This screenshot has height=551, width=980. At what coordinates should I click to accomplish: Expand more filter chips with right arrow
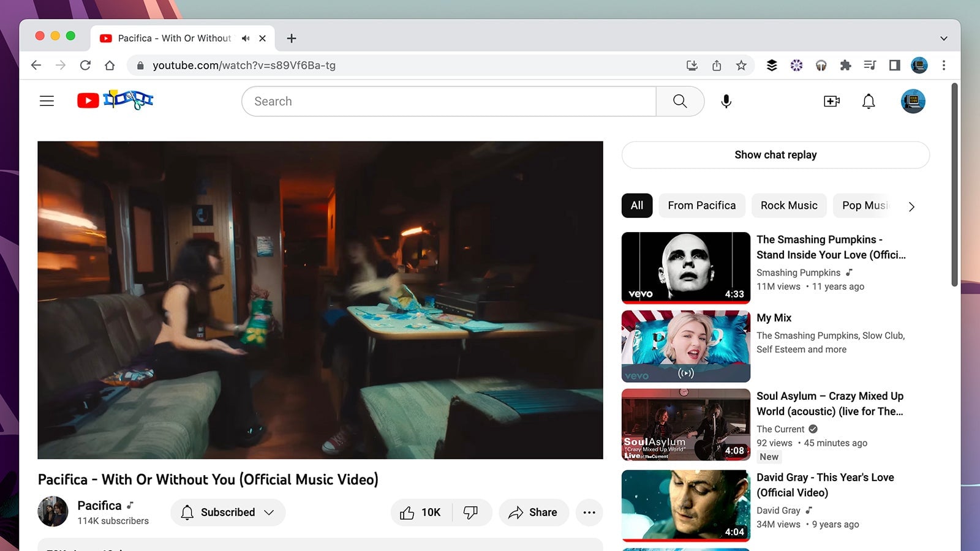pyautogui.click(x=912, y=206)
